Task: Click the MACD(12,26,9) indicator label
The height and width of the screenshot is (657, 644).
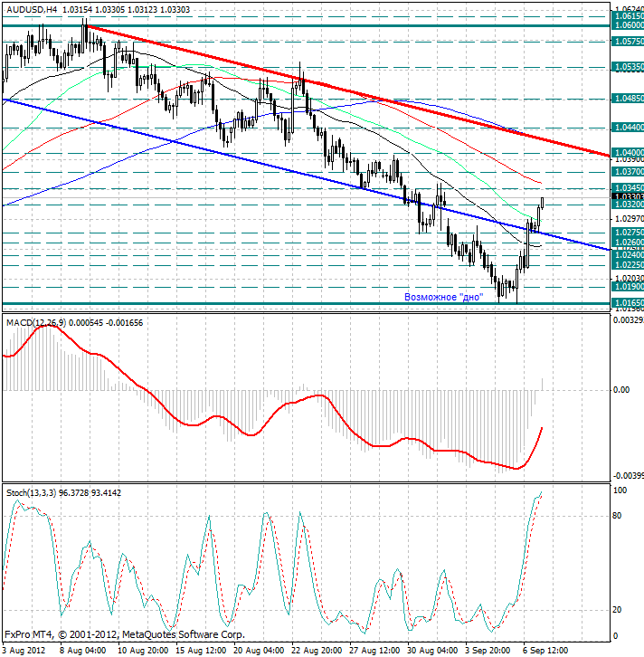Action: pyautogui.click(x=34, y=322)
